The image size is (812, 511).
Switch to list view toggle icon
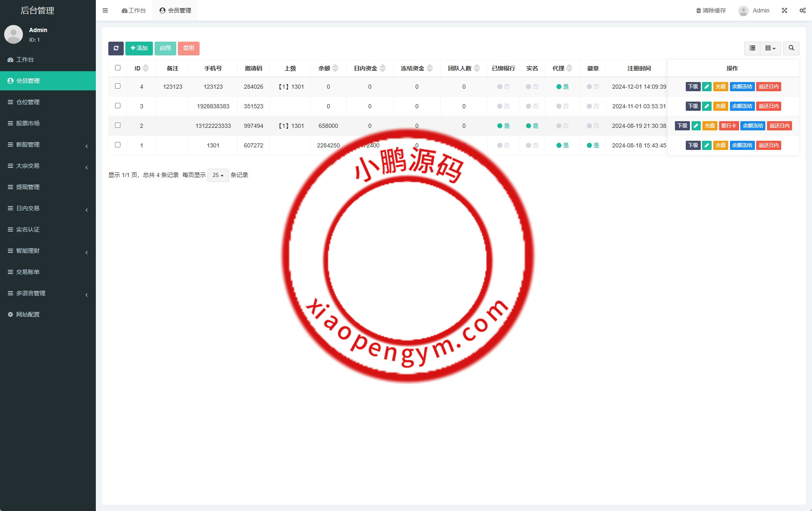752,48
